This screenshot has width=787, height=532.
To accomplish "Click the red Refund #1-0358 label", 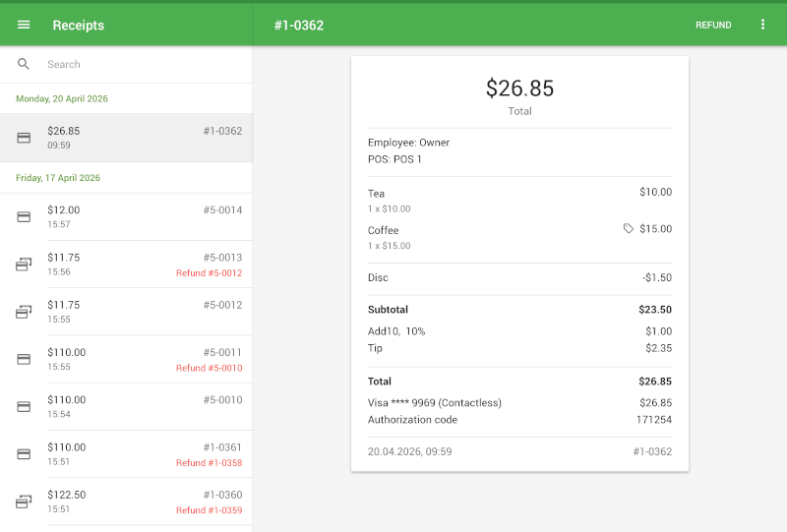I will (209, 463).
